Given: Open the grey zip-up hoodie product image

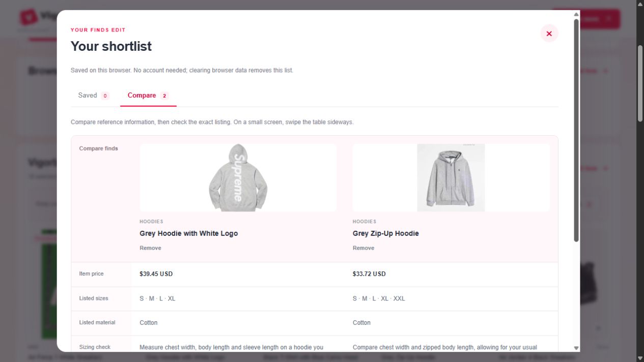Looking at the screenshot, I should coord(451,177).
